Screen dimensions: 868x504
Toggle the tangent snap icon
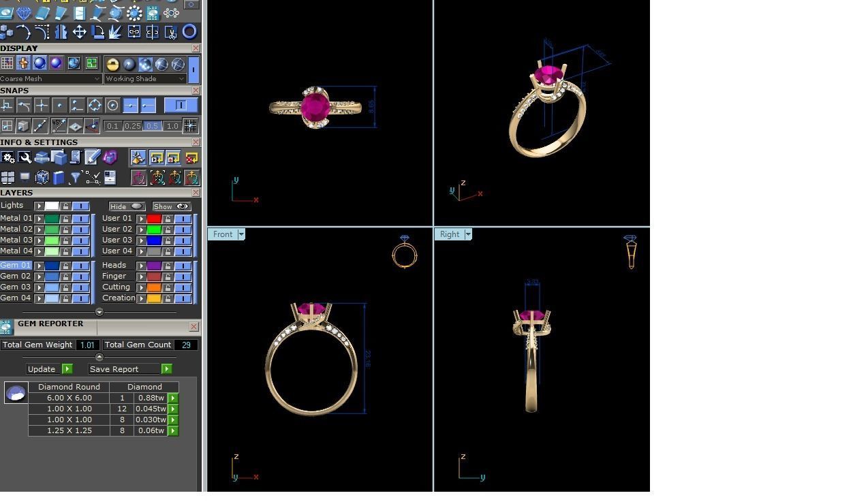click(x=24, y=105)
